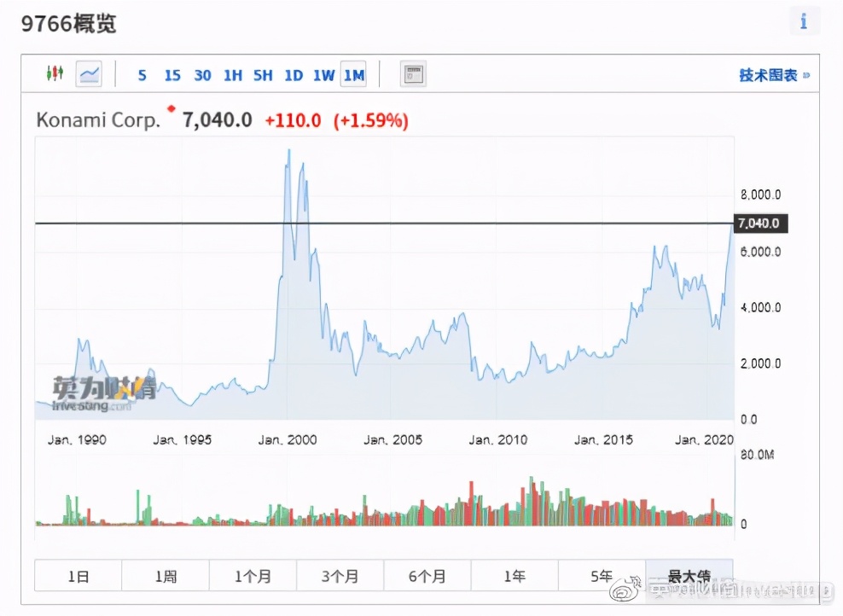Image resolution: width=843 pixels, height=616 pixels.
Task: Select the 5 minute interval
Action: [142, 75]
